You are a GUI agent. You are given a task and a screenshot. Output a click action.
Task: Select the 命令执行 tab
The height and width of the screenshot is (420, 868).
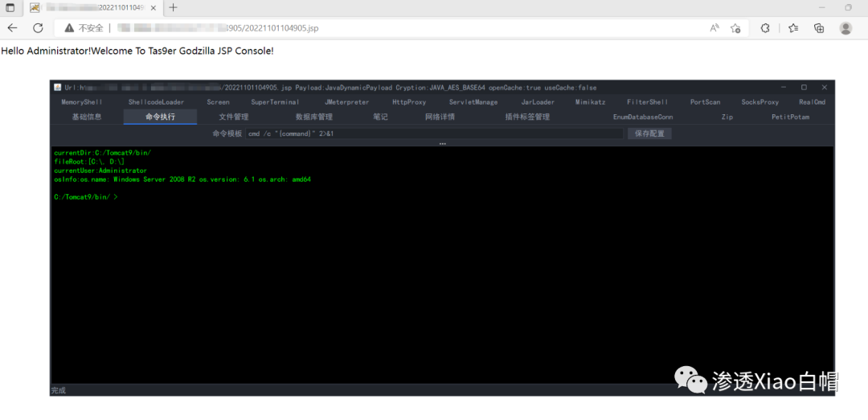[x=161, y=117]
